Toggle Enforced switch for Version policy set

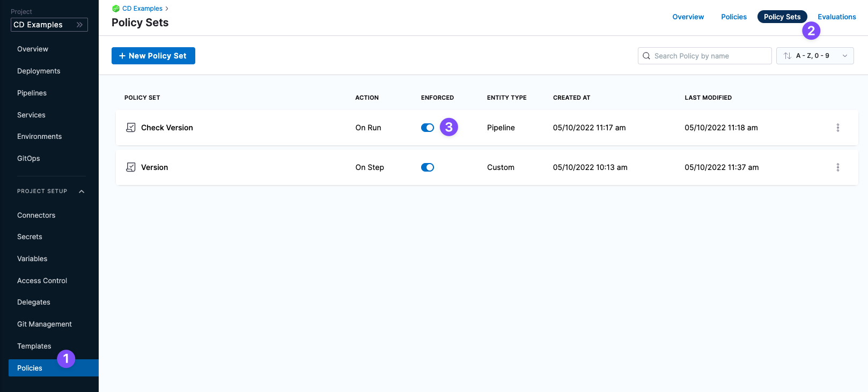pos(428,167)
